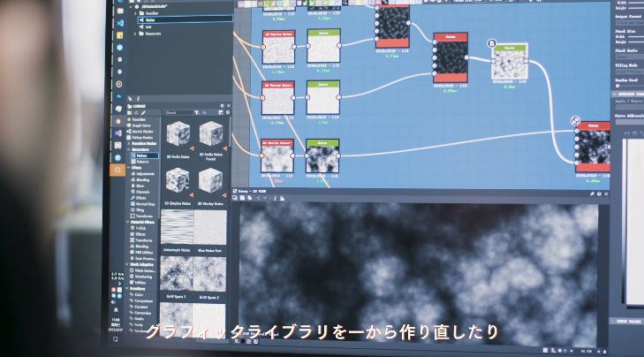
Task: Select the Noises category in the library
Action: (144, 156)
